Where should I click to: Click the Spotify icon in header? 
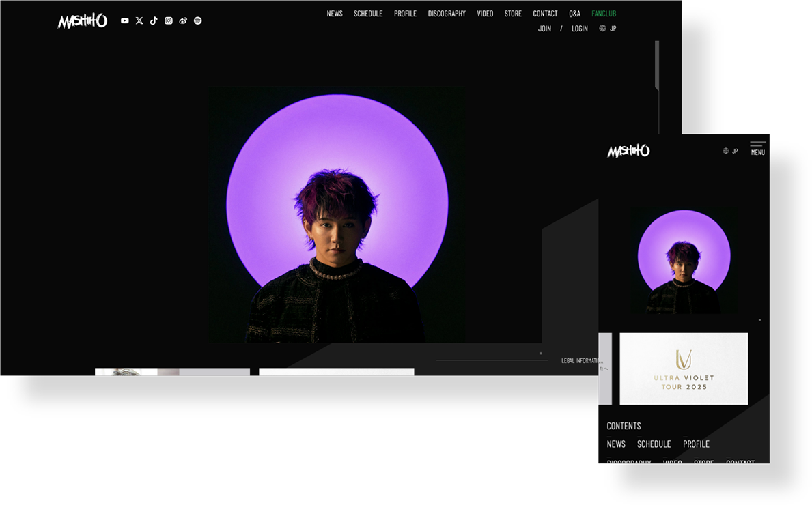pyautogui.click(x=198, y=20)
